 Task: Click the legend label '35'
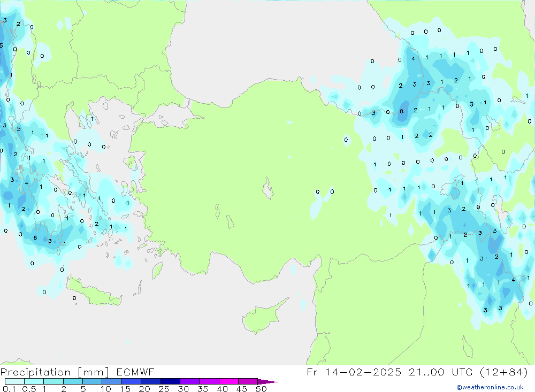(x=203, y=389)
